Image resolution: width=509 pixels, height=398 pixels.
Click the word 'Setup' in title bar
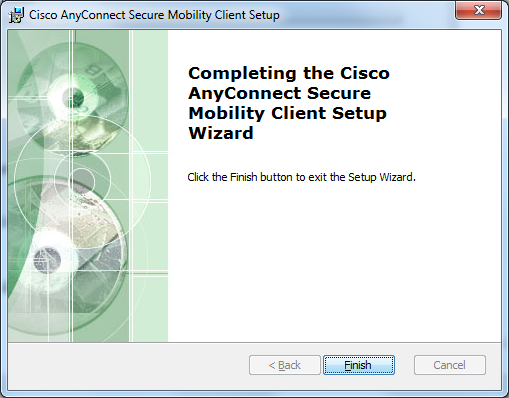tap(263, 15)
